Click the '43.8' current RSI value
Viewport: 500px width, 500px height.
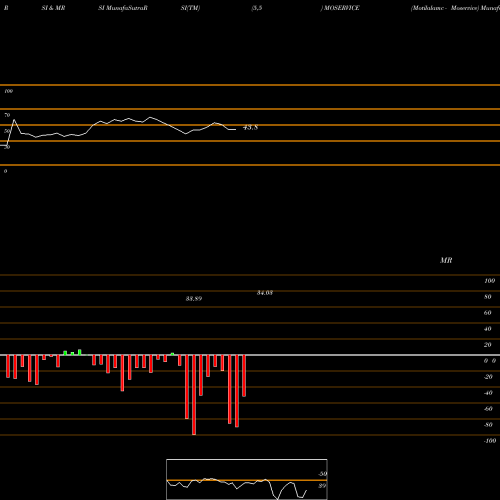pyautogui.click(x=250, y=127)
